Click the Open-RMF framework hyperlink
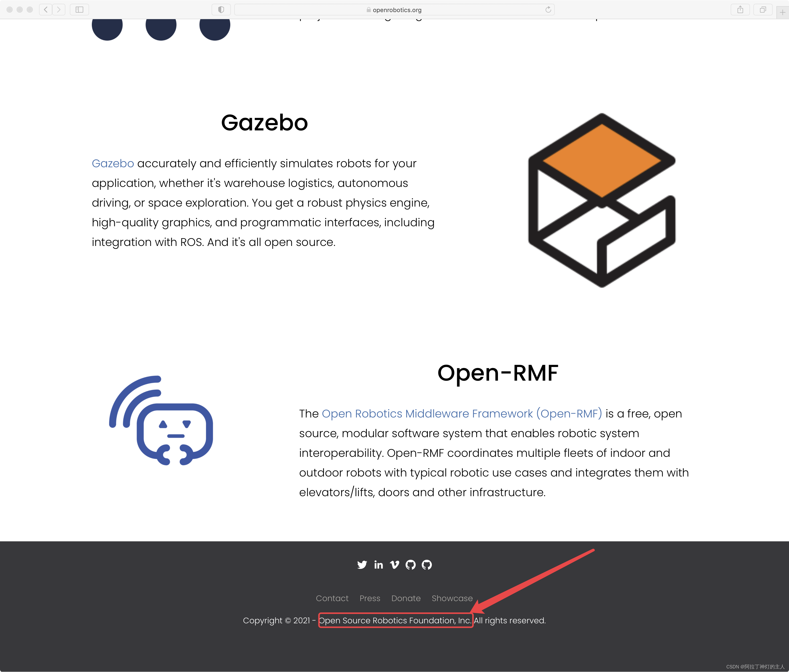The width and height of the screenshot is (789, 672). click(462, 413)
